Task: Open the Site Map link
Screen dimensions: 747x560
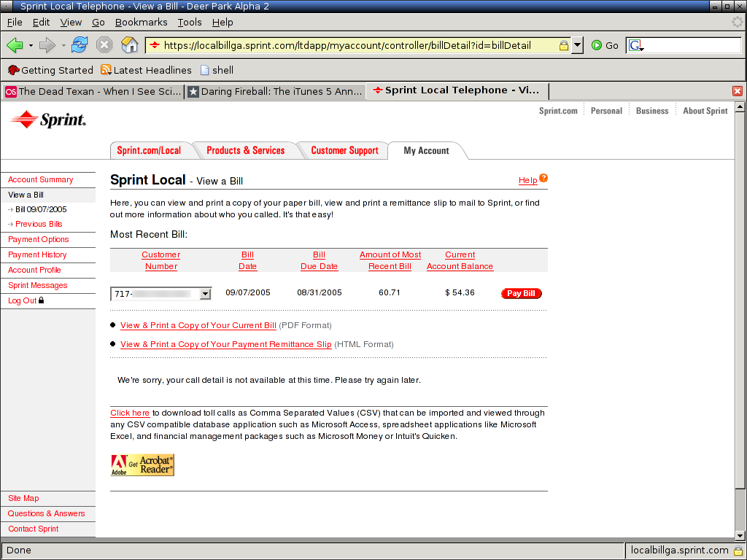Action: click(23, 498)
